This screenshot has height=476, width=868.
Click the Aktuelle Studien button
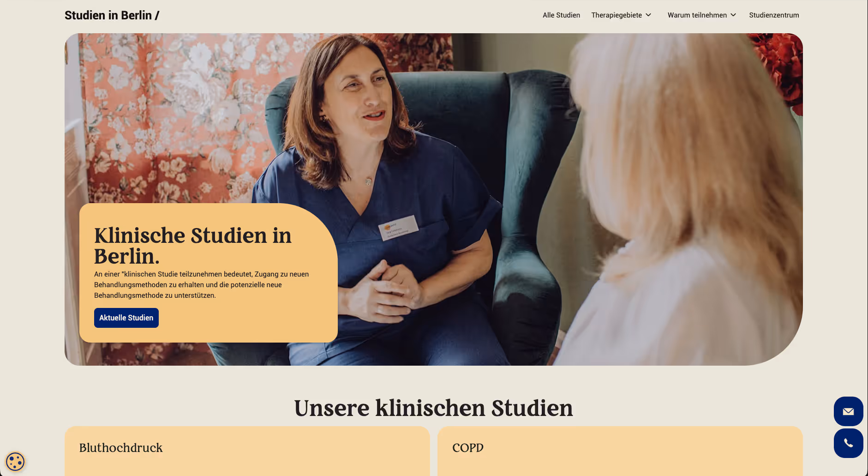[x=126, y=318]
